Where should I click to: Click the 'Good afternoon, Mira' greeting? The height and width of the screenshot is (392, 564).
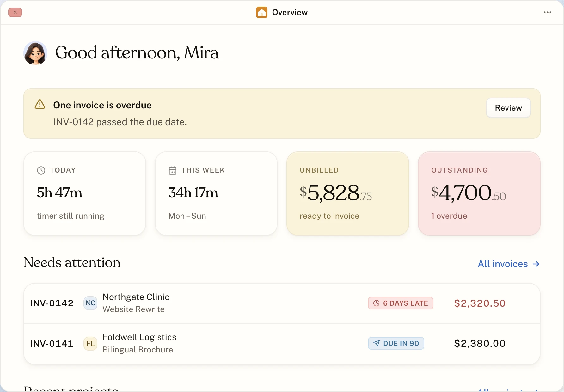pyautogui.click(x=137, y=53)
